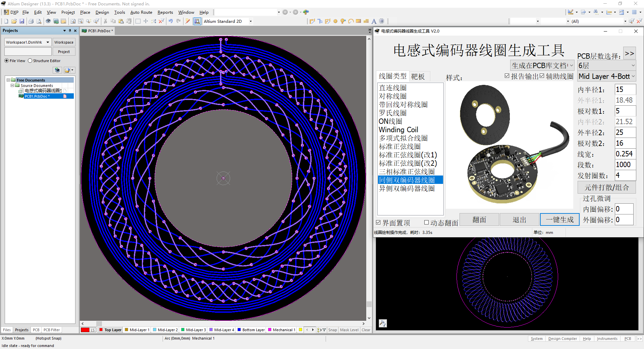Viewport: 644px width, 349px height.
Task: Click the 极对数2 input field
Action: [625, 143]
